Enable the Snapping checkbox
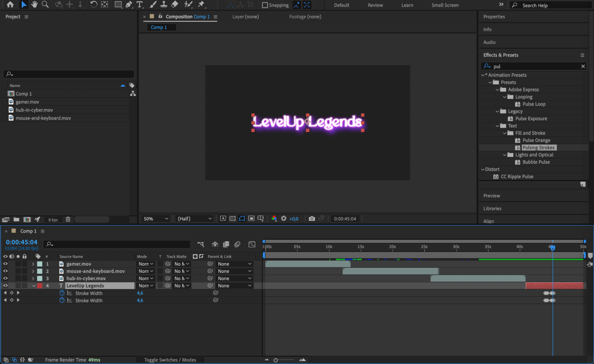 (x=265, y=5)
